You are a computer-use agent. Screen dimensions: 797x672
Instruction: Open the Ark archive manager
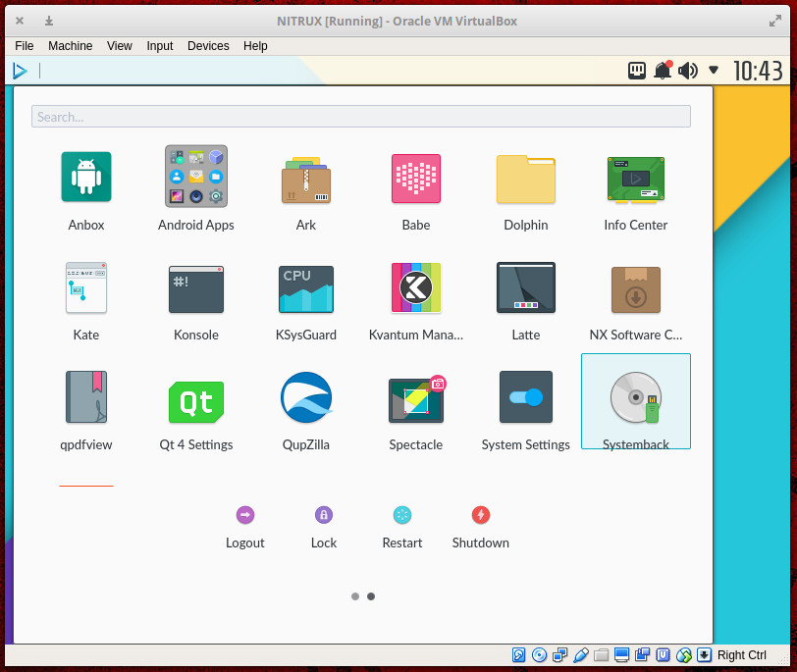pyautogui.click(x=306, y=178)
